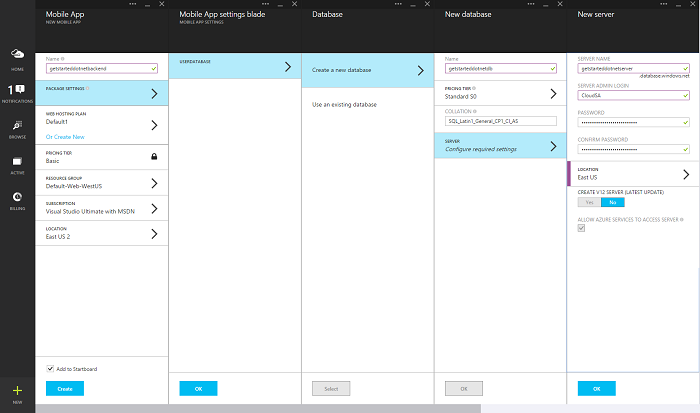Click the Server Name input field

(633, 68)
